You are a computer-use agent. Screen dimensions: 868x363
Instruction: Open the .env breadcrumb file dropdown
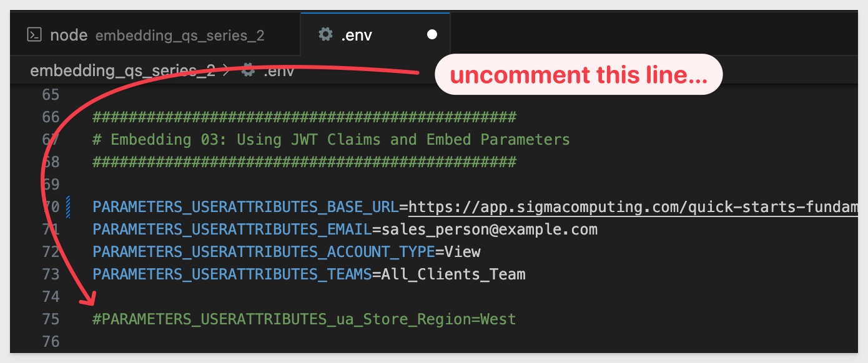click(x=279, y=71)
